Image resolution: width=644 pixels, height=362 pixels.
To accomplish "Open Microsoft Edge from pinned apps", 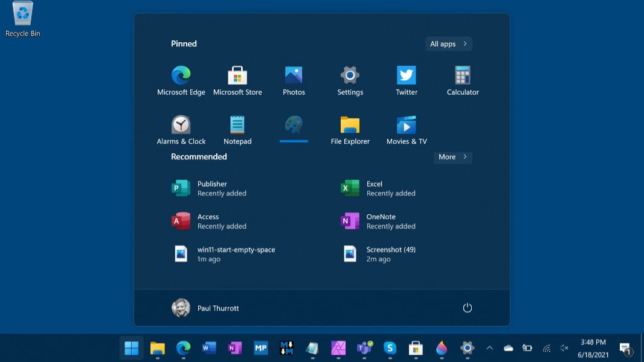I will (x=181, y=80).
